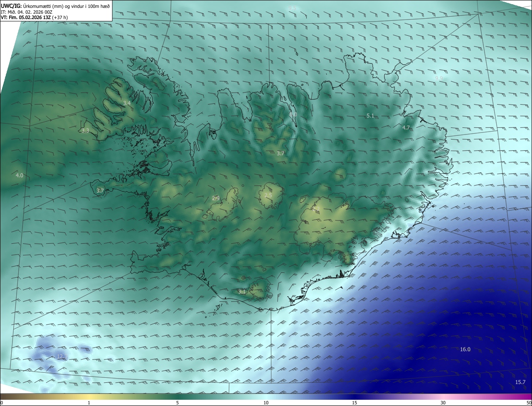The width and height of the screenshot is (532, 406).
Task: Click the color scale tick label 10
Action: (x=266, y=403)
